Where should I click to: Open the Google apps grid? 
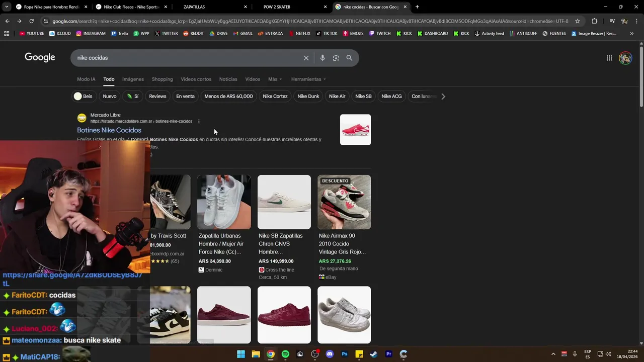click(609, 58)
